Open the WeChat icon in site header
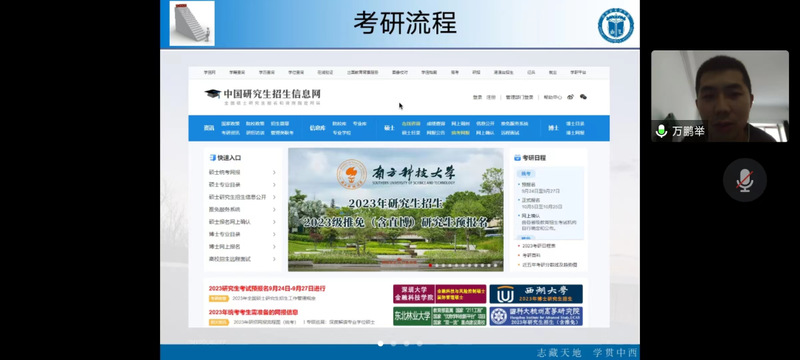This screenshot has width=800, height=360. 583,97
